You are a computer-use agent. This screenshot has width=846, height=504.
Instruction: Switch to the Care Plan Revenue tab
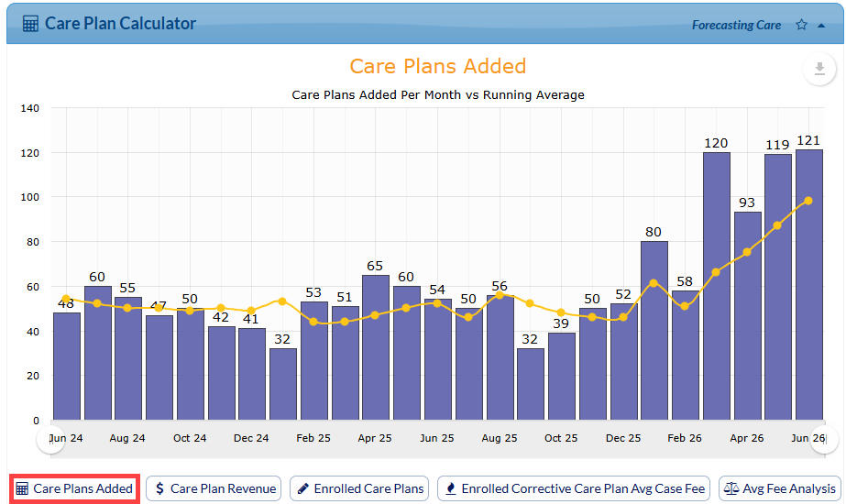(214, 489)
